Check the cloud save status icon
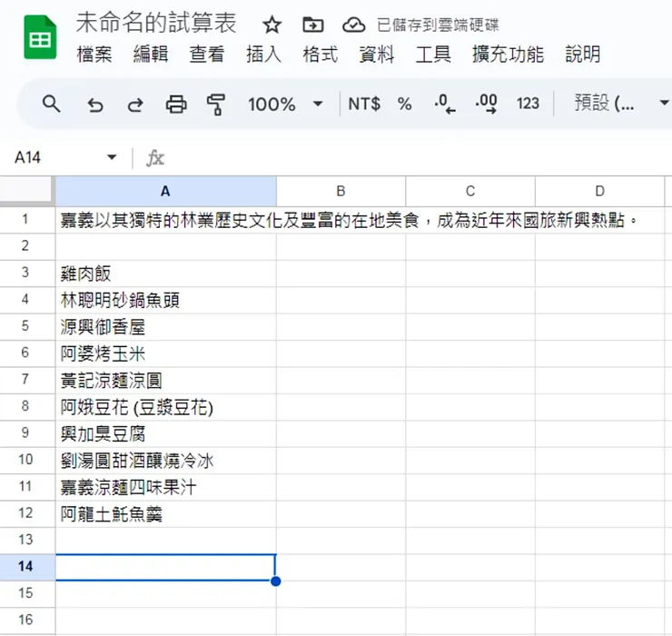Image resolution: width=672 pixels, height=636 pixels. pos(353,25)
